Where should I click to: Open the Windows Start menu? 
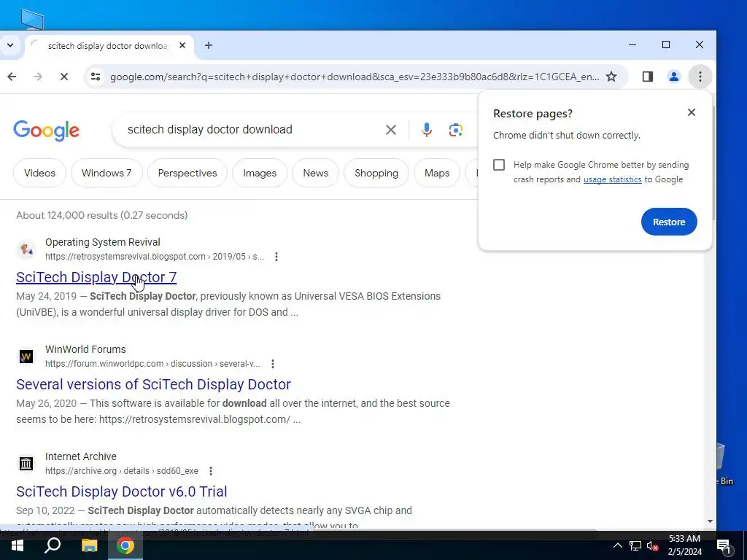pyautogui.click(x=18, y=545)
